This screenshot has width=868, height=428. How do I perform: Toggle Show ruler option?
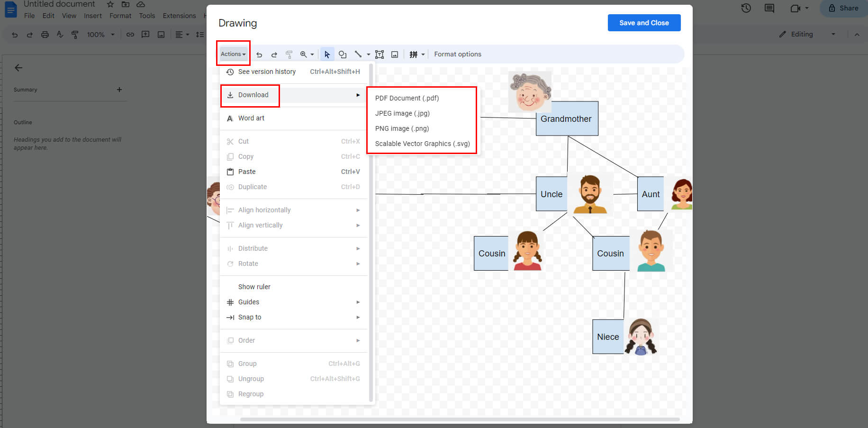[x=254, y=287]
